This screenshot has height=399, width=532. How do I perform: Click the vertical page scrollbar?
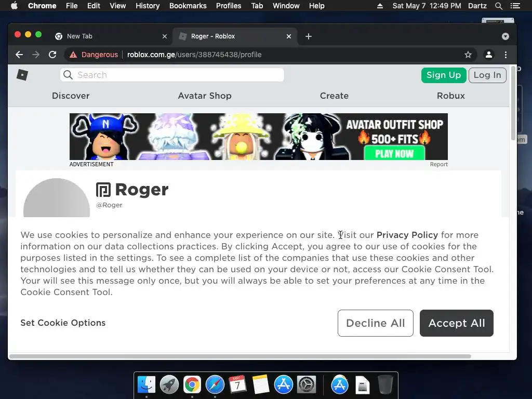click(513, 103)
